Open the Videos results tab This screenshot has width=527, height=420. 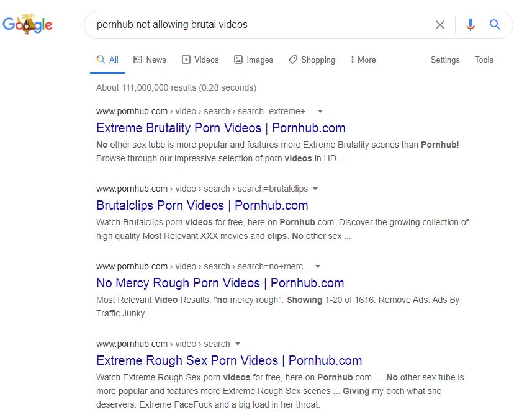point(200,60)
